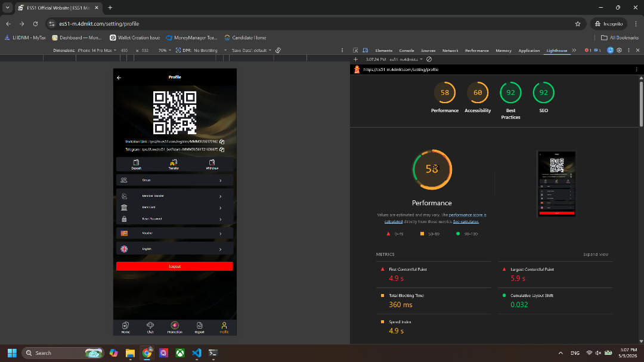Activate the DevTools inspect element picker
This screenshot has width=644, height=362.
[x=355, y=50]
